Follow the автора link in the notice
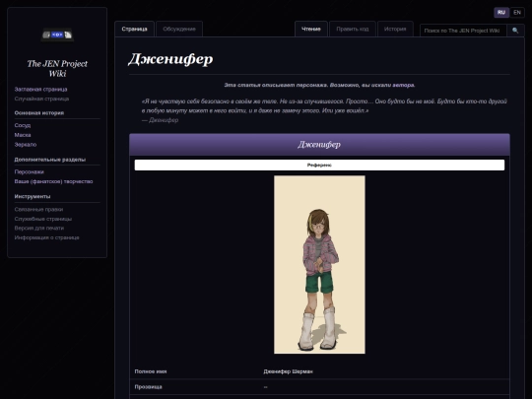 [403, 85]
